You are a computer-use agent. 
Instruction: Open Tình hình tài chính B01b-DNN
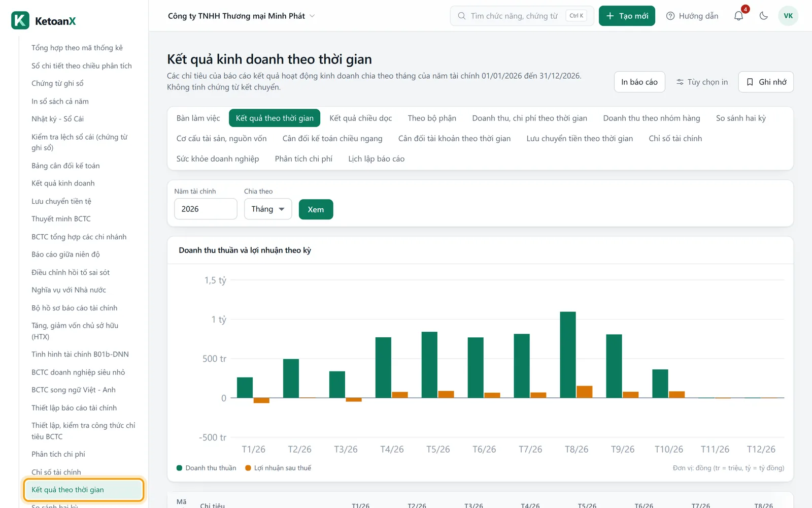(80, 354)
